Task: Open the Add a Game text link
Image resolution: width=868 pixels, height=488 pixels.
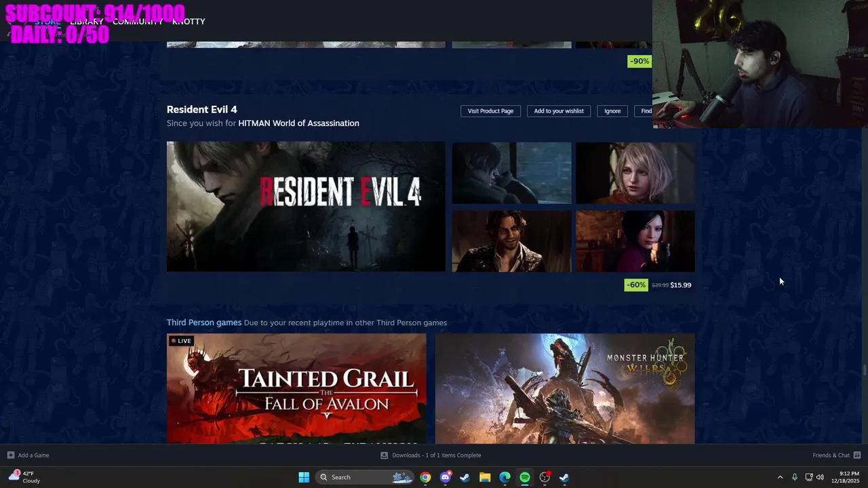Action: pos(33,455)
